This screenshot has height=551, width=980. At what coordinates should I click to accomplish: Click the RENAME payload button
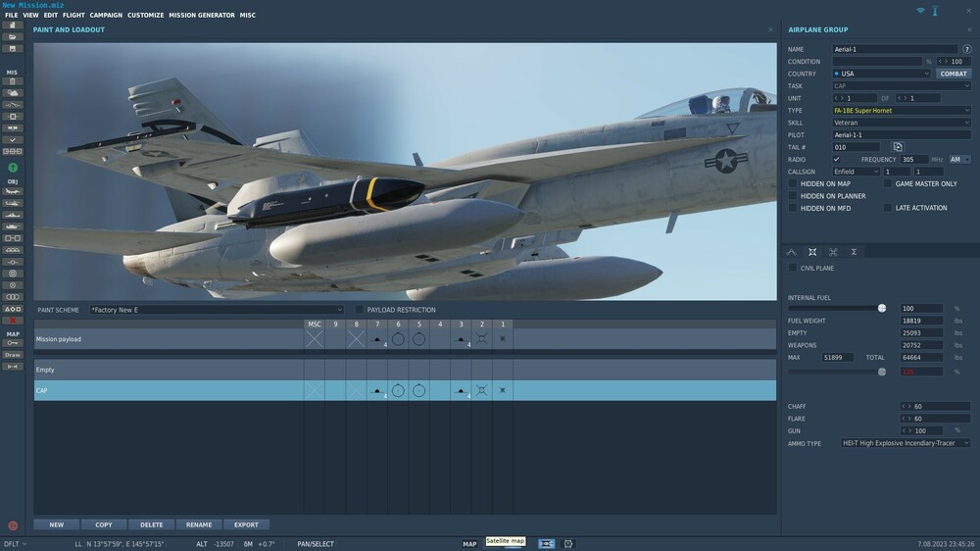[199, 525]
